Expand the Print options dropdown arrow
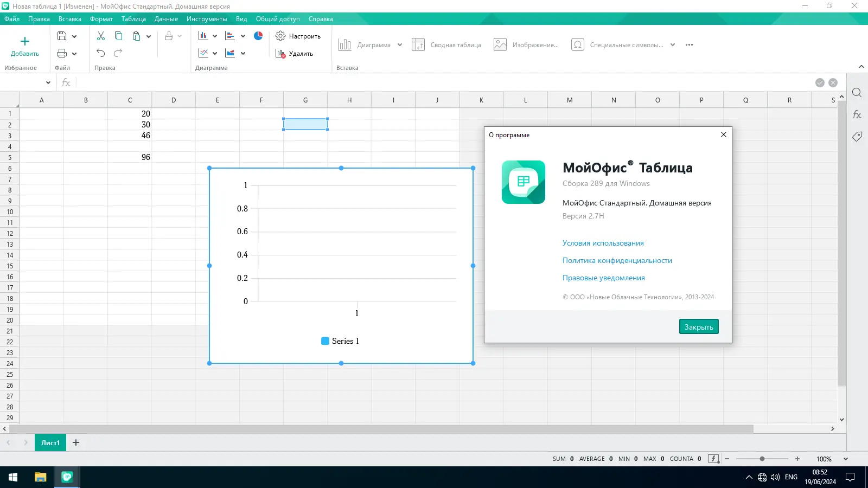This screenshot has width=868, height=488. coord(74,54)
